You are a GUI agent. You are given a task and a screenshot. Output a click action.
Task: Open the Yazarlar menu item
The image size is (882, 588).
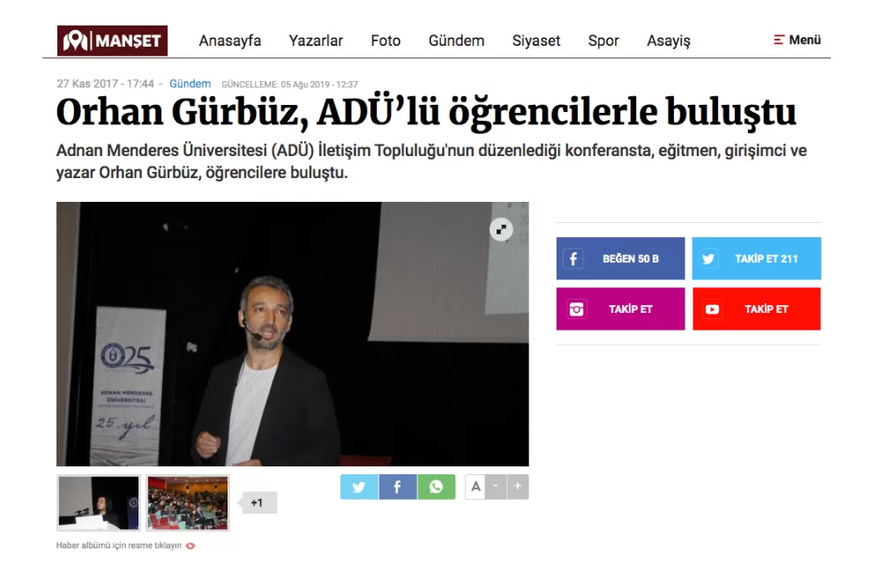pyautogui.click(x=316, y=41)
